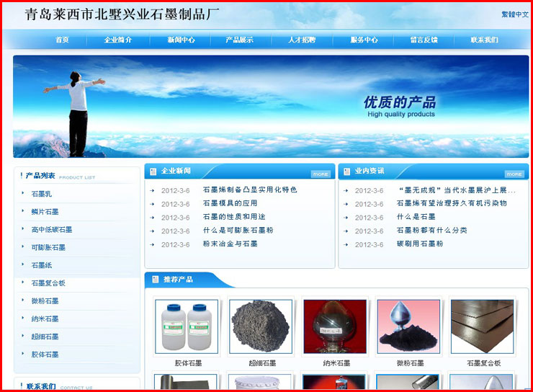Click the 业内资讯 panel document icon

pos(346,171)
